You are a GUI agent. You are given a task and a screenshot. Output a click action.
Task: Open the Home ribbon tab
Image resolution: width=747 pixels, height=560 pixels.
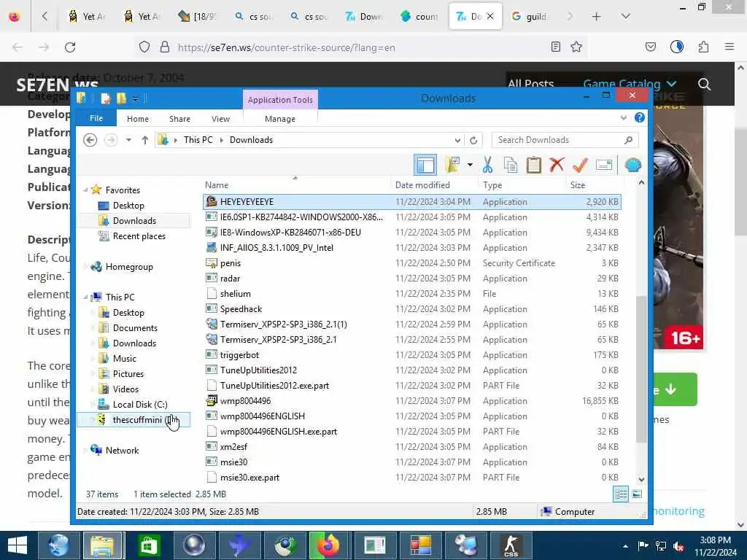coord(138,119)
